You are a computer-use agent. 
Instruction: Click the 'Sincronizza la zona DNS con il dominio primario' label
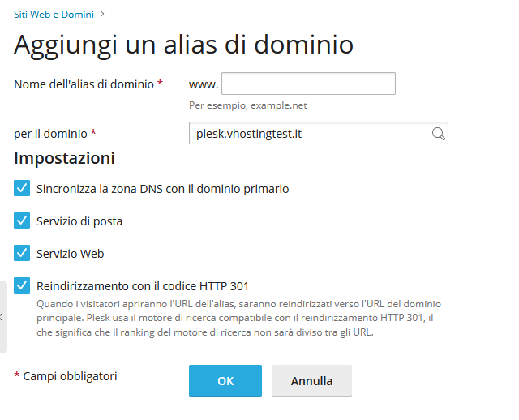162,189
